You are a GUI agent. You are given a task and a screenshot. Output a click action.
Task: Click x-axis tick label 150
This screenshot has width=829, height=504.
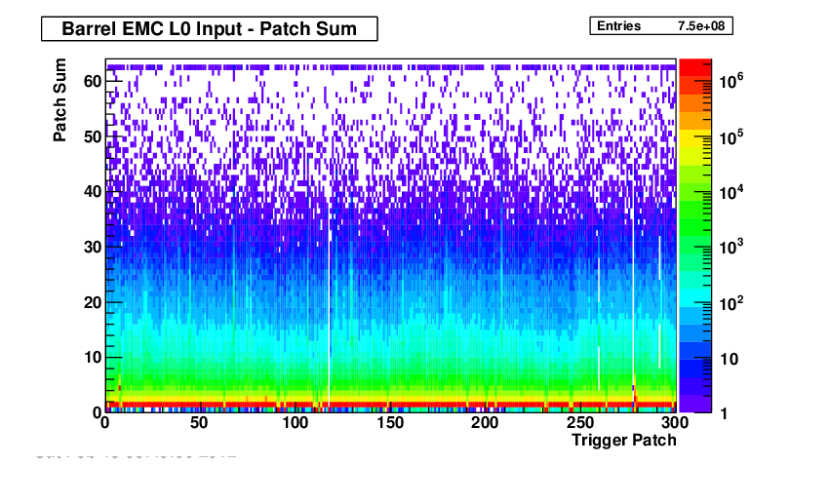click(x=390, y=423)
